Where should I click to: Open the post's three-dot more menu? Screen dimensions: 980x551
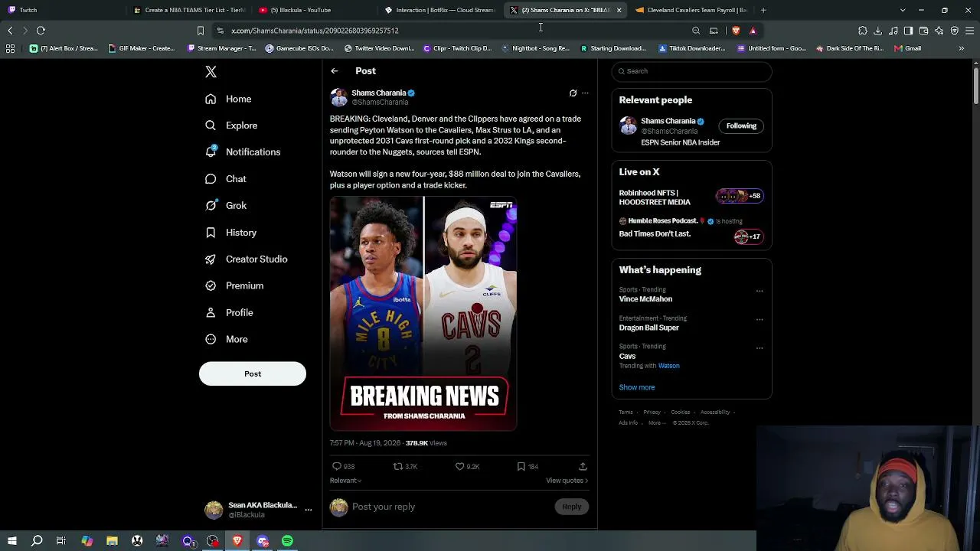click(585, 93)
